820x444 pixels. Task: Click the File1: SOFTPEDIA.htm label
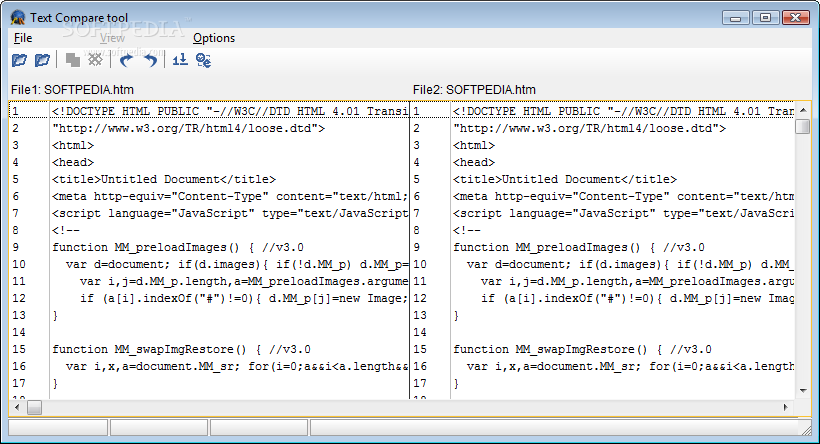(x=72, y=90)
